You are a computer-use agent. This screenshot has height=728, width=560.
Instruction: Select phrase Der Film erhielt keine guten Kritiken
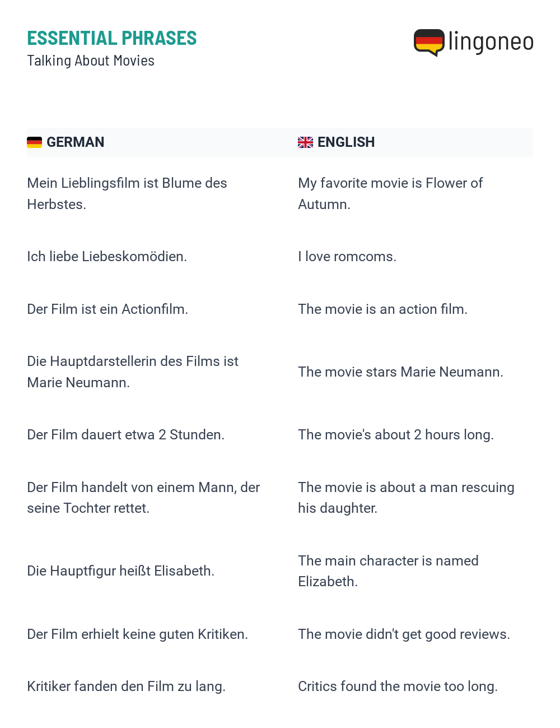(137, 634)
